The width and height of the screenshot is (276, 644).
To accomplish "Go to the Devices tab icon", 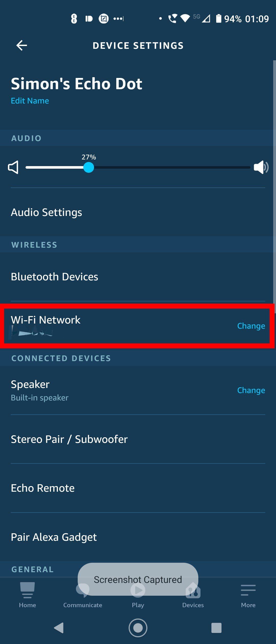I will coord(193,591).
